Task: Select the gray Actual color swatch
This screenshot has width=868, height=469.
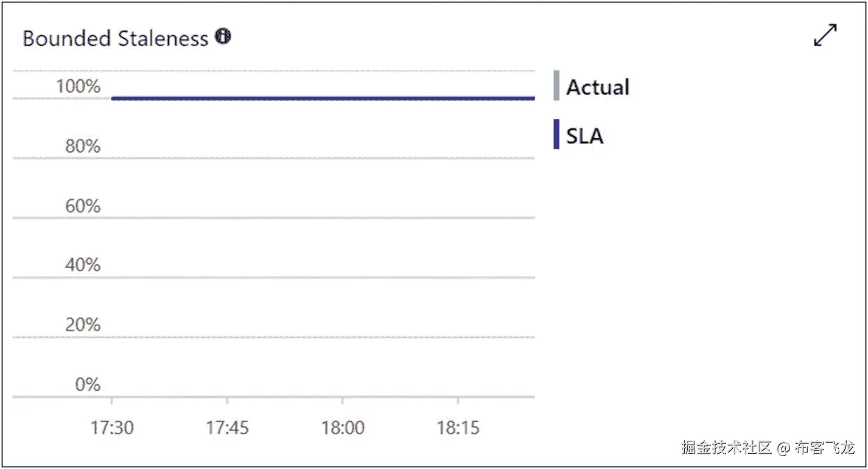Action: 556,85
